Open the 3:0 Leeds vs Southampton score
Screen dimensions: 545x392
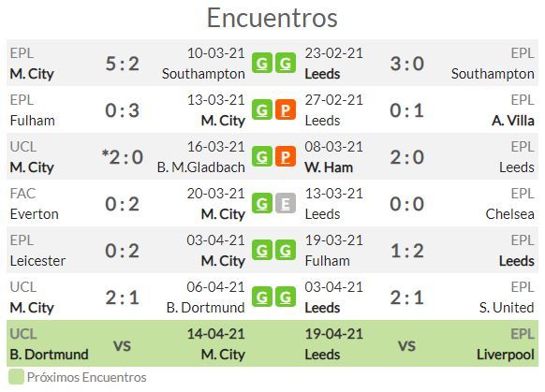pos(407,64)
